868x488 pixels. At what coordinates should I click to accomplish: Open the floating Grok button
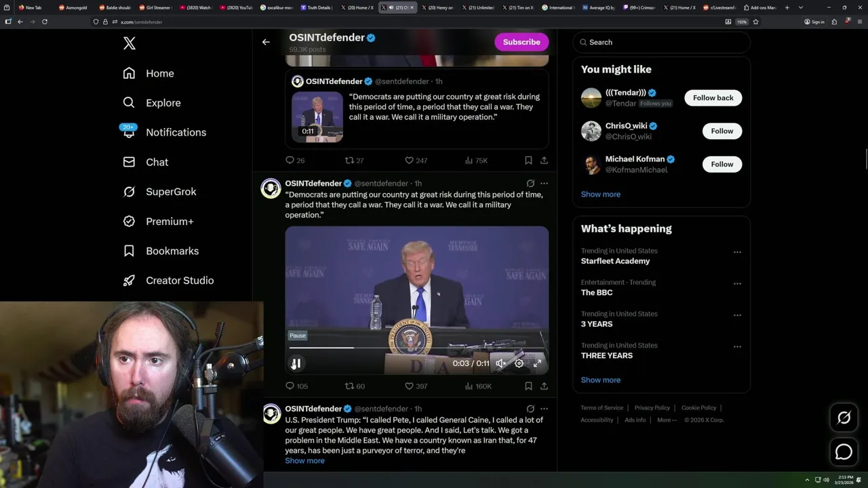click(844, 418)
